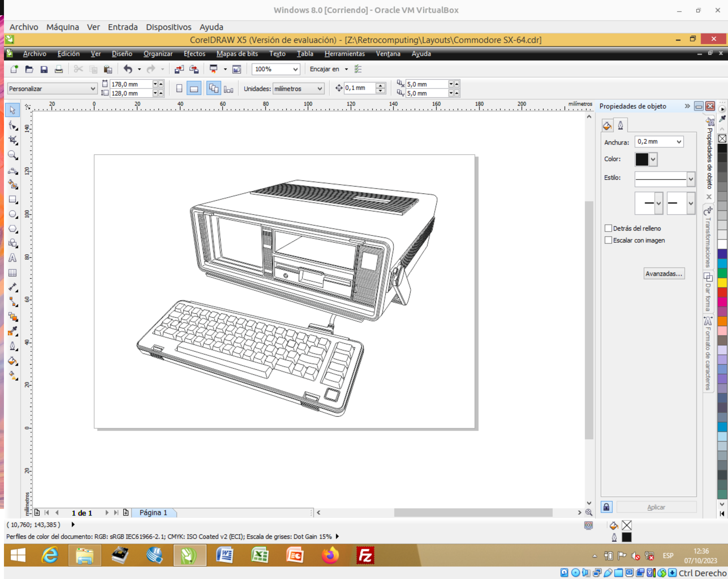Select the Color Eyedropper tool
728x579 pixels.
[13, 332]
